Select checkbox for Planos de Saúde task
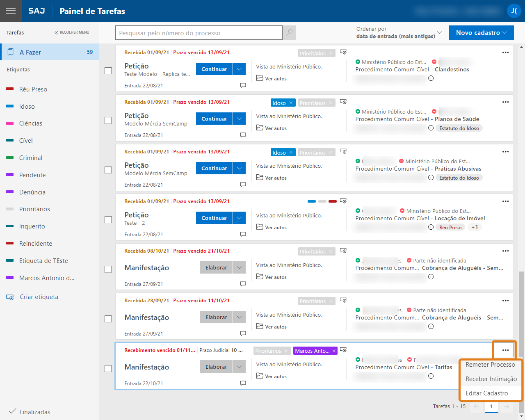This screenshot has height=420, width=525. pos(108,120)
